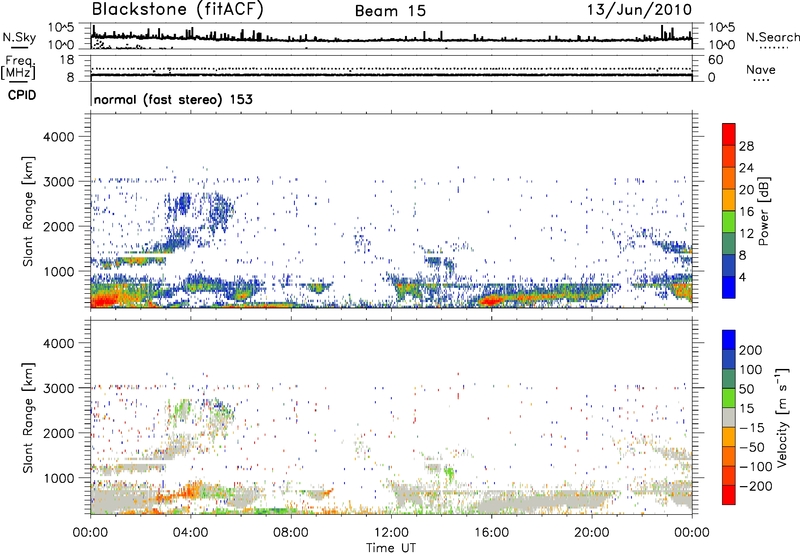The height and width of the screenshot is (554, 800).
Task: Click the "16:00" time tick label
Action: pos(491,533)
